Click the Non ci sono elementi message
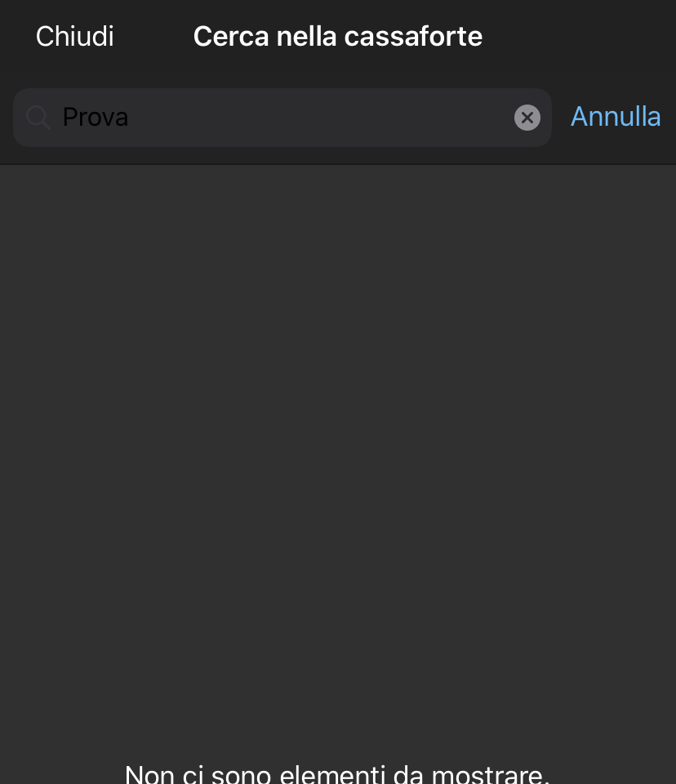This screenshot has height=784, width=676. pos(337,774)
